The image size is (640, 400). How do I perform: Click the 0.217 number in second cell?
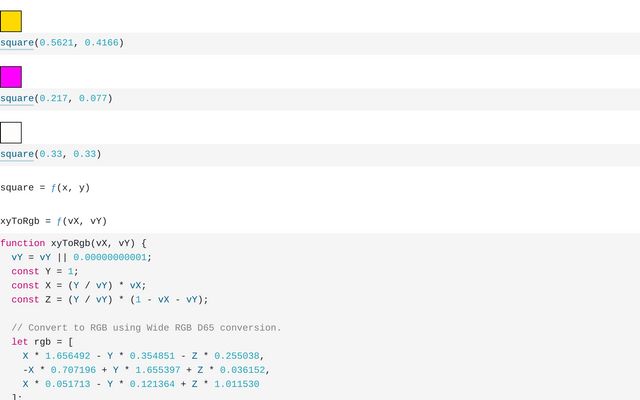click(x=52, y=99)
